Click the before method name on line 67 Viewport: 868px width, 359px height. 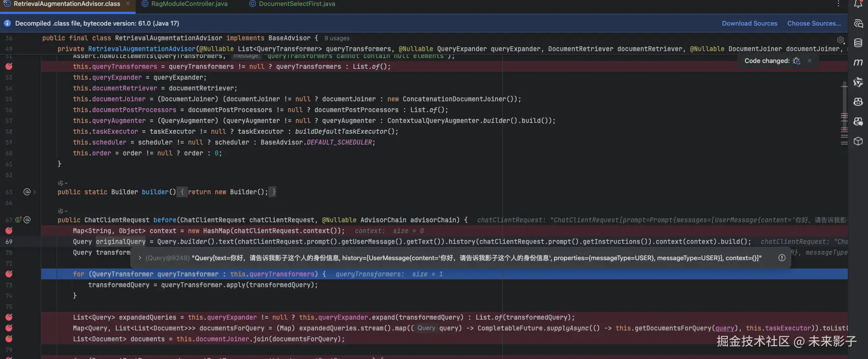[x=165, y=220]
